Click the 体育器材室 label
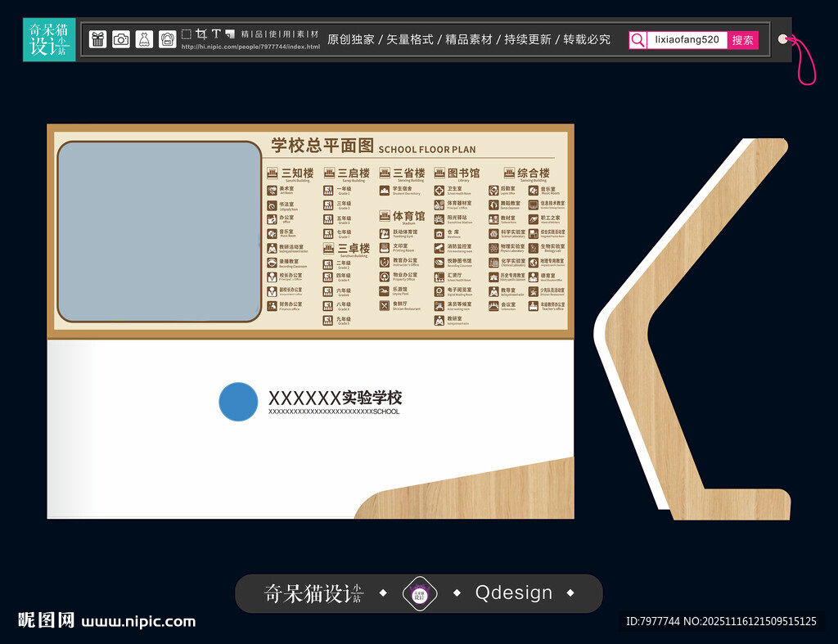This screenshot has width=838, height=644. 460,203
